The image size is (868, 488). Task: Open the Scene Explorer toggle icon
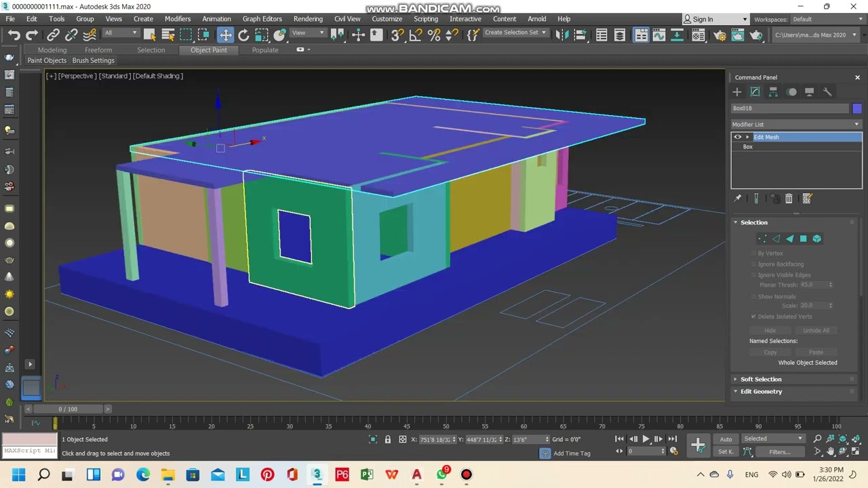pyautogui.click(x=601, y=35)
